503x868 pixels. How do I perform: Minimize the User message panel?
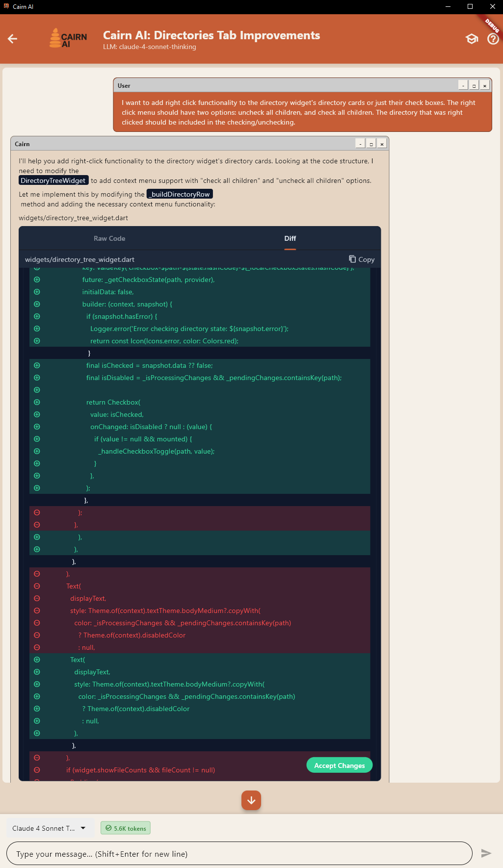click(x=463, y=85)
